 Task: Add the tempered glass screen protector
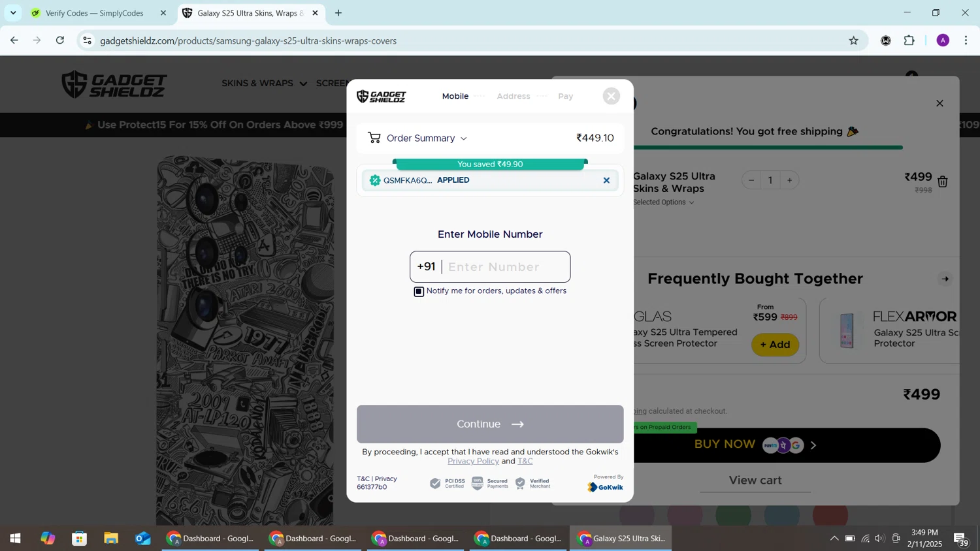click(775, 345)
